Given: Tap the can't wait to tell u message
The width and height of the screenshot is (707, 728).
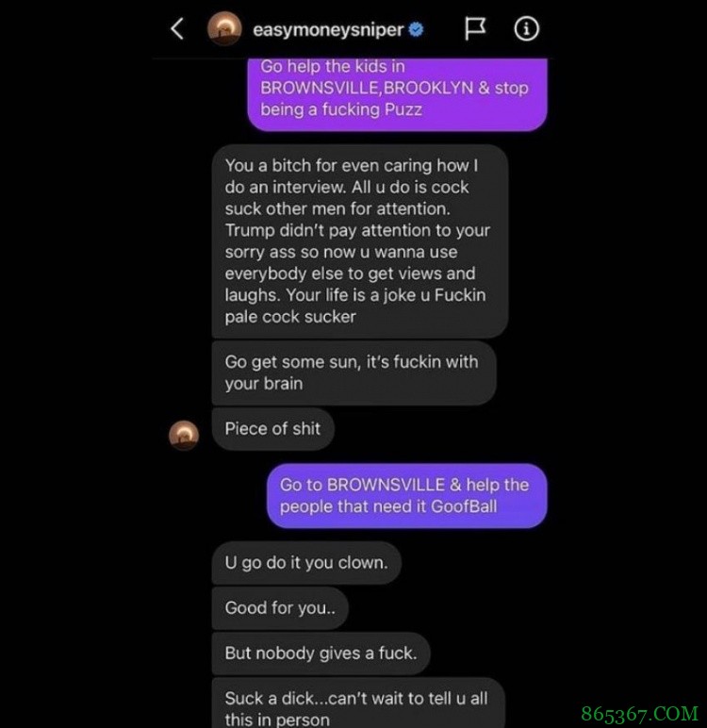Looking at the screenshot, I should (358, 703).
